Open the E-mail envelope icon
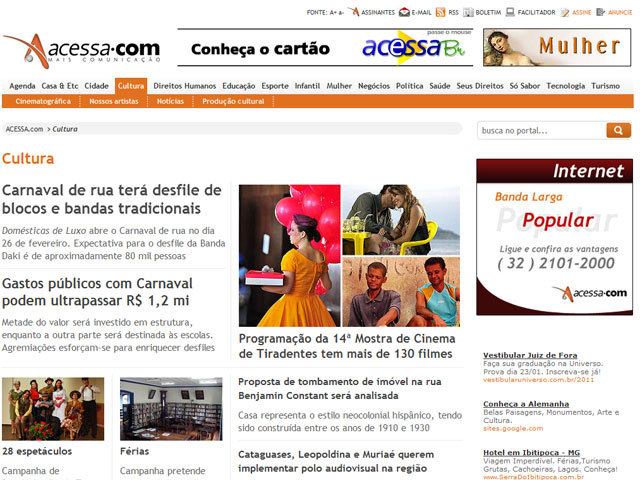 tap(403, 13)
